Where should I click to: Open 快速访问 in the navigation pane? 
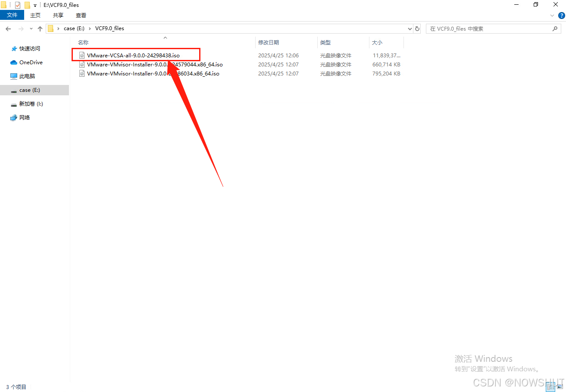(x=29, y=49)
